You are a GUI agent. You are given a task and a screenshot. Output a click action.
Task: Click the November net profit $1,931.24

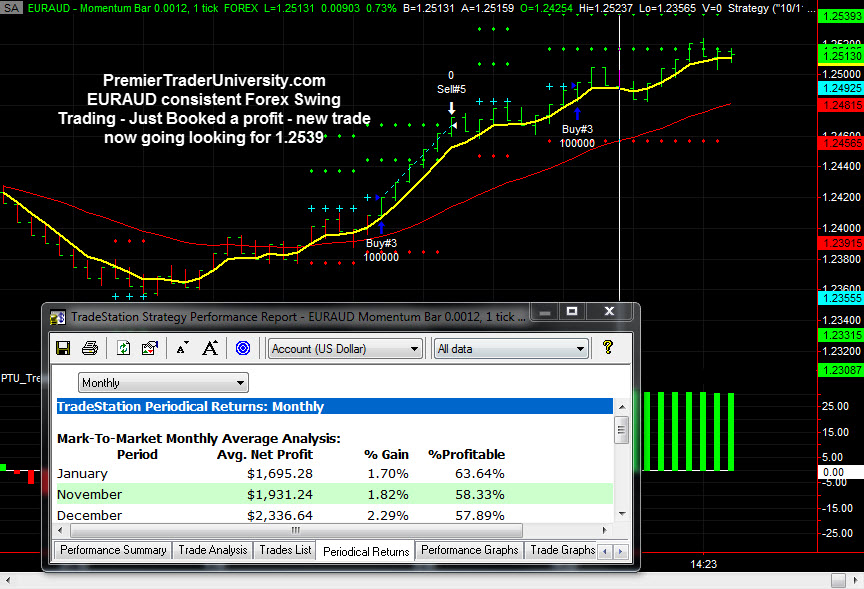[x=280, y=495]
